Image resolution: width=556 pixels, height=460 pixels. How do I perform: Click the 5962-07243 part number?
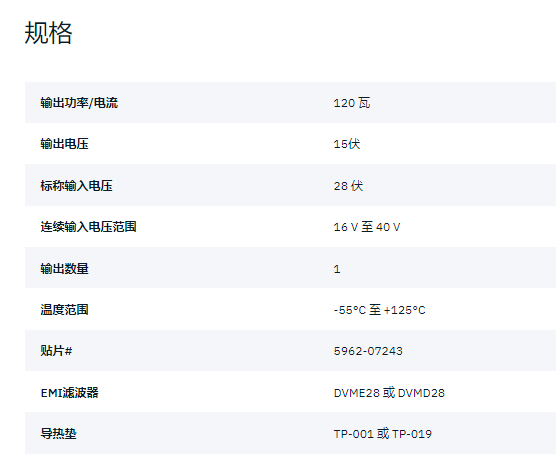[x=368, y=351]
